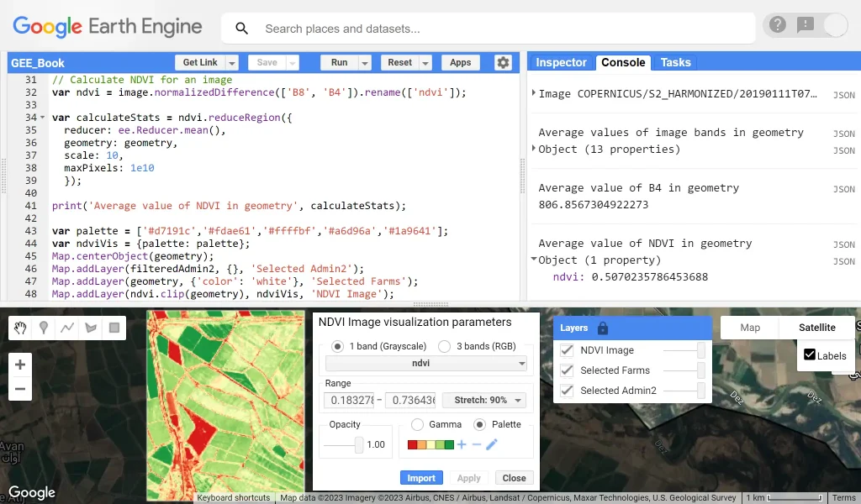Open JSON for B4 average value
Screen dimensions: 861x504
[x=843, y=189]
